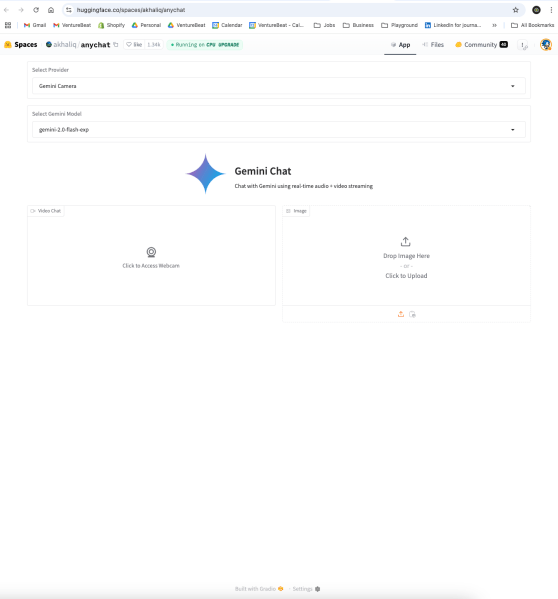Open the anychat space name link

point(95,45)
